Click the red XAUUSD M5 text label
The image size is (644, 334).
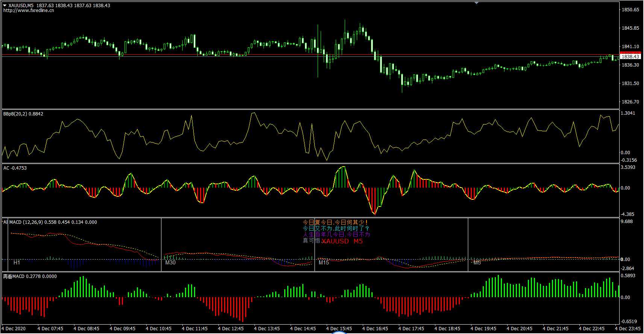tap(342, 241)
